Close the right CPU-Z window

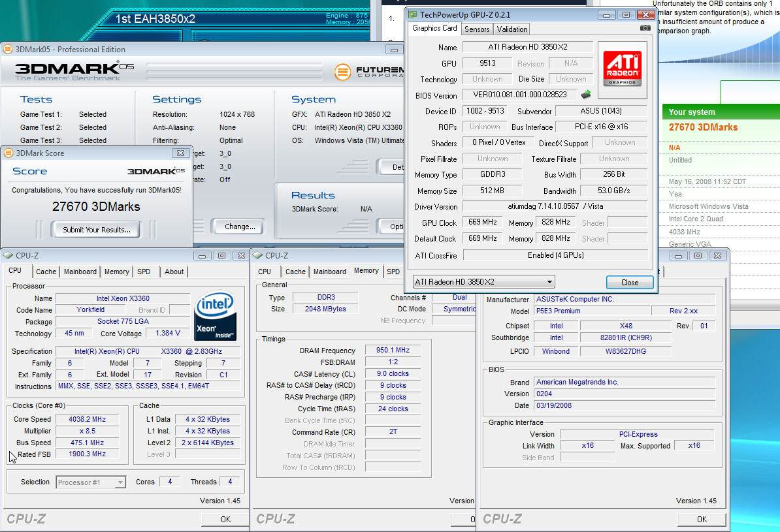click(718, 256)
